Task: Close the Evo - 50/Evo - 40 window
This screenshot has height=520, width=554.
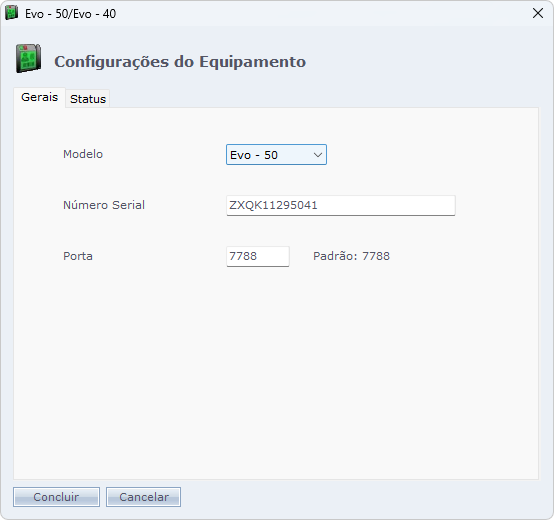Action: tap(538, 13)
